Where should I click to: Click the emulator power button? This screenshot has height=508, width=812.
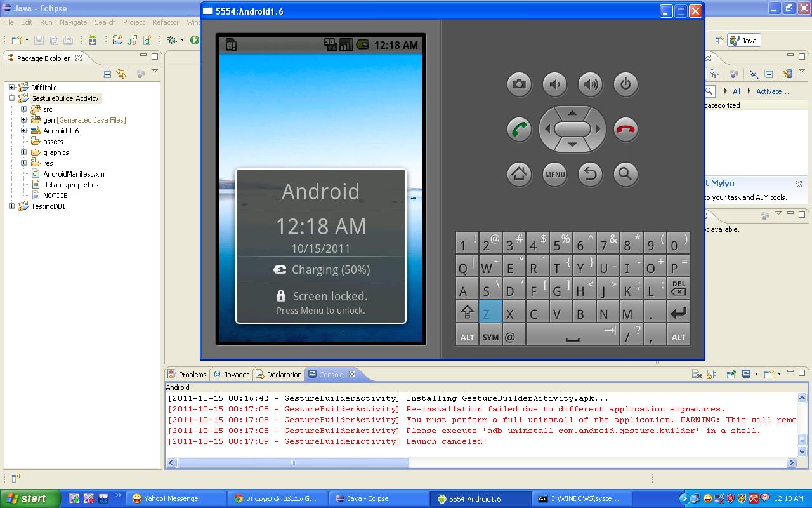coord(625,84)
